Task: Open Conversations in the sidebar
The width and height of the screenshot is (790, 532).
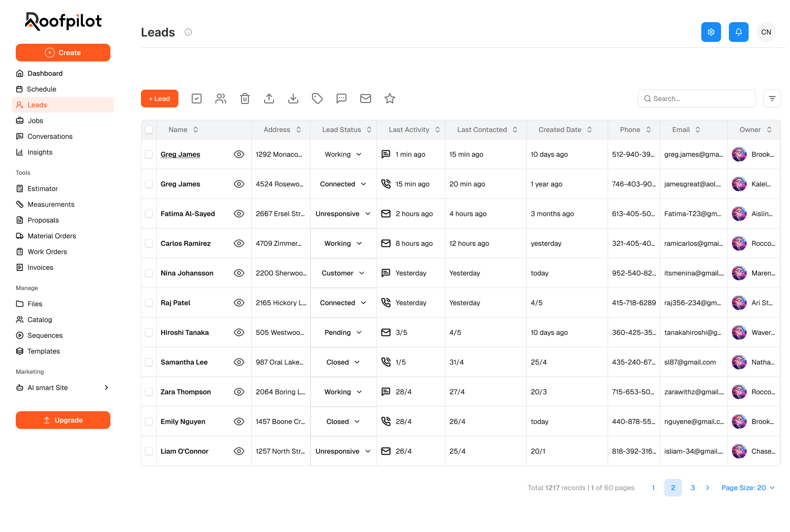Action: coord(63,136)
